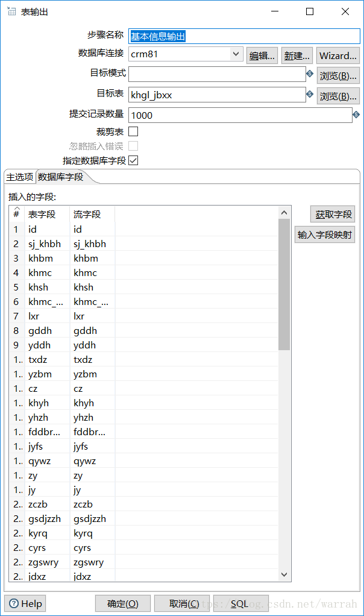
Task: Select the row number 6 cell
Action: [x=16, y=301]
